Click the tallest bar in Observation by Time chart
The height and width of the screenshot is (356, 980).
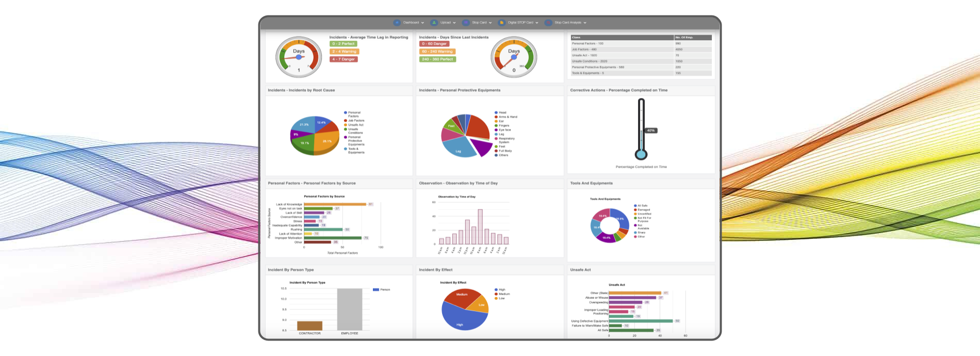coord(480,226)
